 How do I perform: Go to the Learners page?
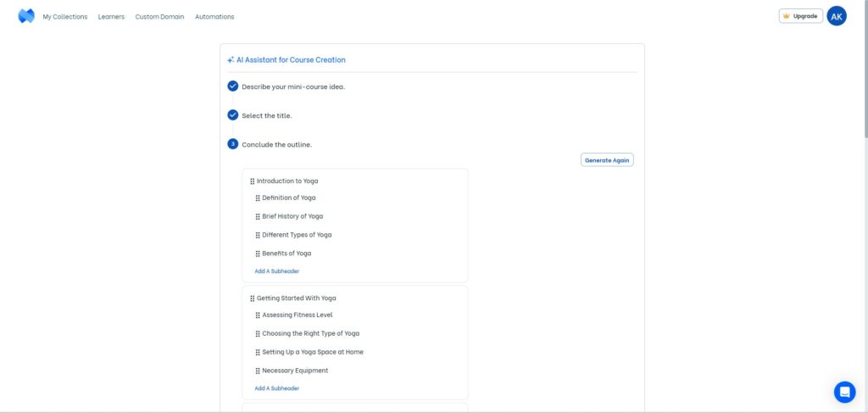(x=111, y=17)
